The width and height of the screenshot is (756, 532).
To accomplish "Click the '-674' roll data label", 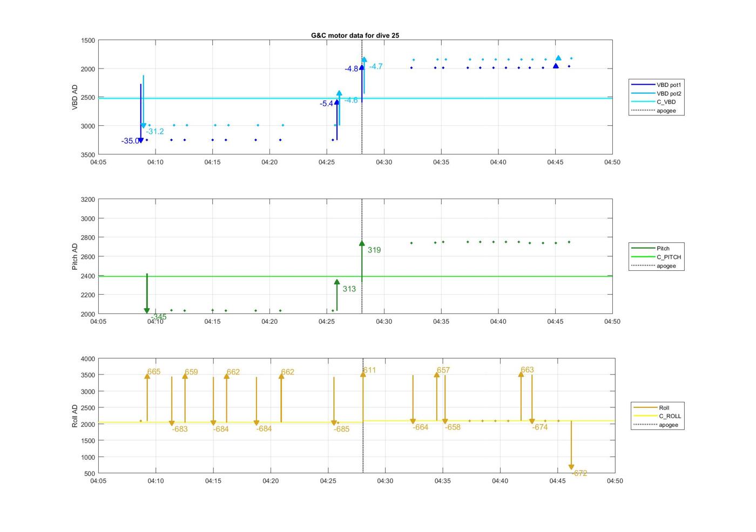I will pos(540,427).
